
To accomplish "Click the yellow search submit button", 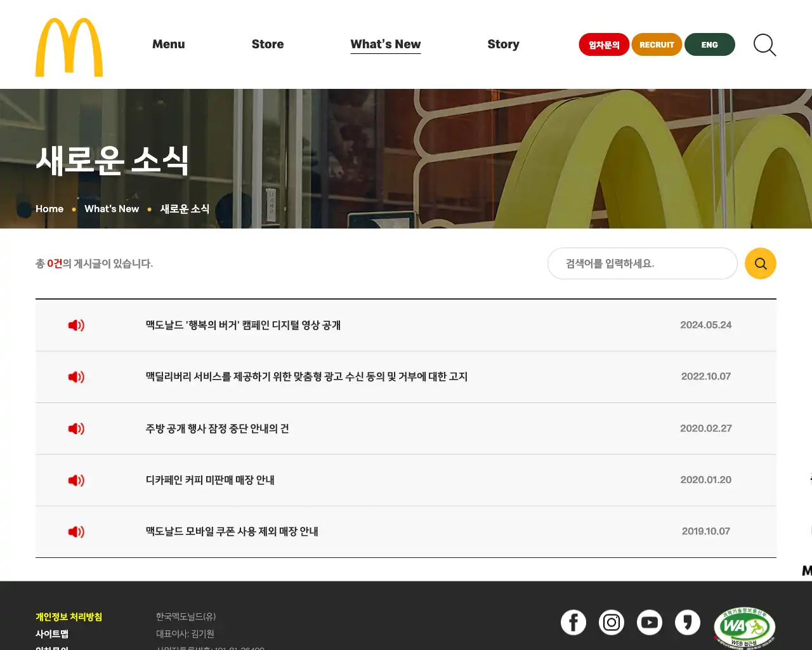I will tap(761, 263).
